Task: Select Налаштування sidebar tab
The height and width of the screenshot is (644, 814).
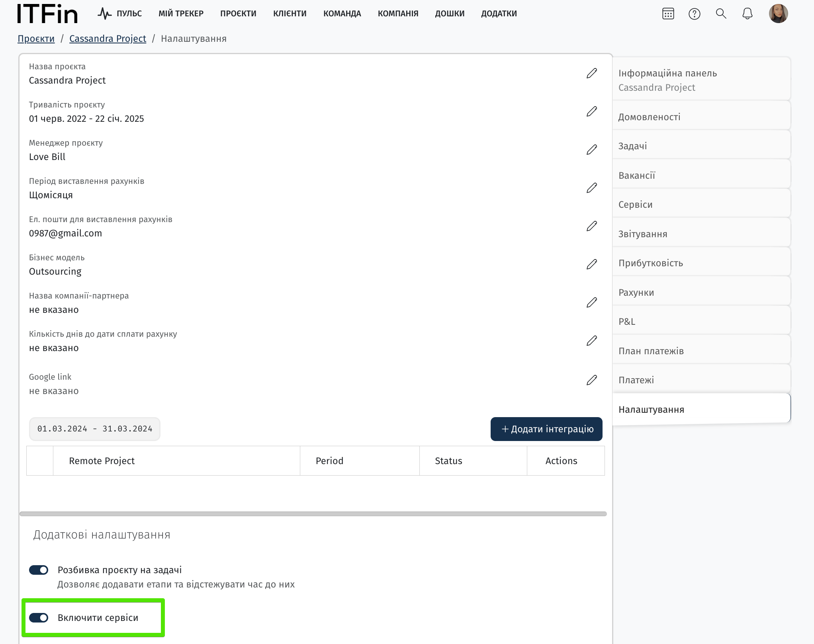Action: pos(701,408)
